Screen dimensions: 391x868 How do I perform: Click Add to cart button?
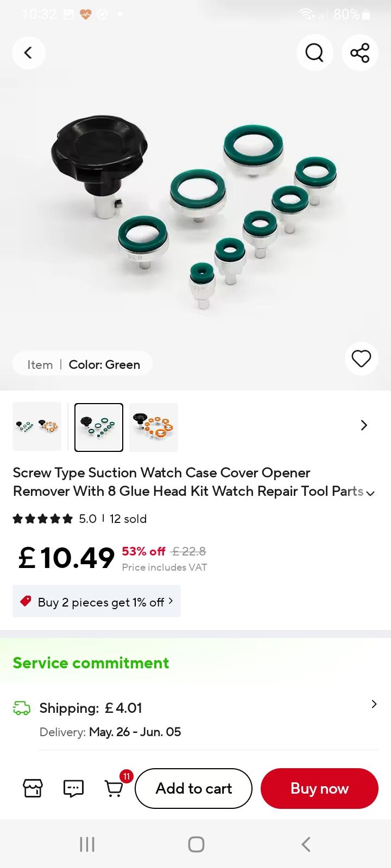pos(193,788)
